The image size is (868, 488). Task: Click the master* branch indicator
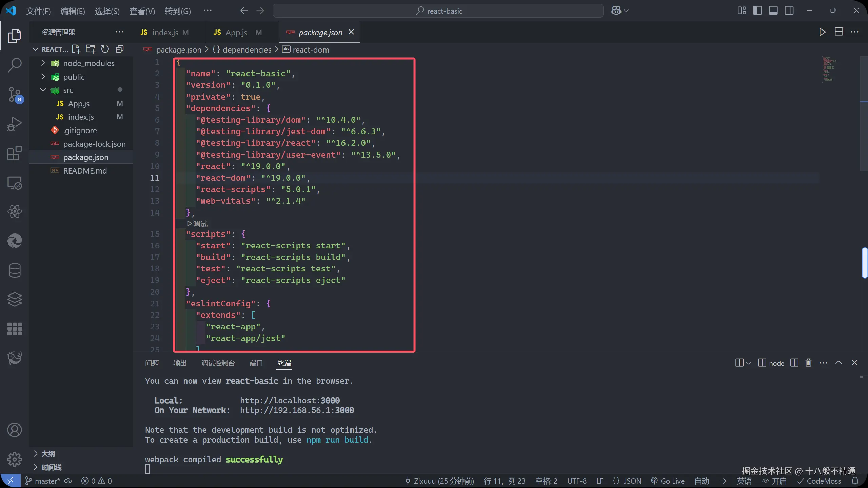(43, 481)
